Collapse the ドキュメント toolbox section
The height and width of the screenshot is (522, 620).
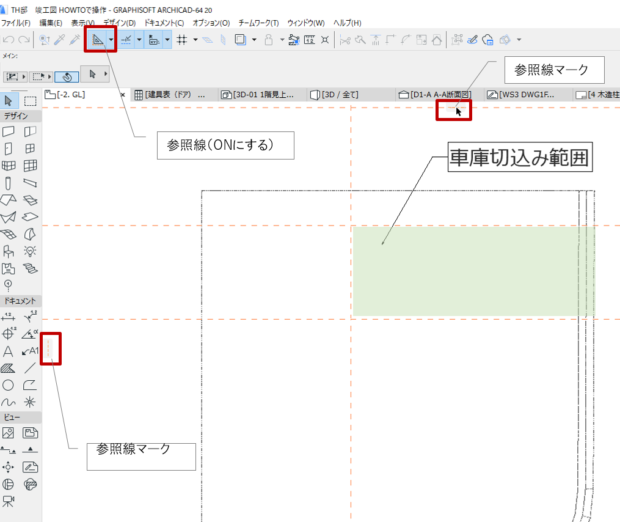21,301
